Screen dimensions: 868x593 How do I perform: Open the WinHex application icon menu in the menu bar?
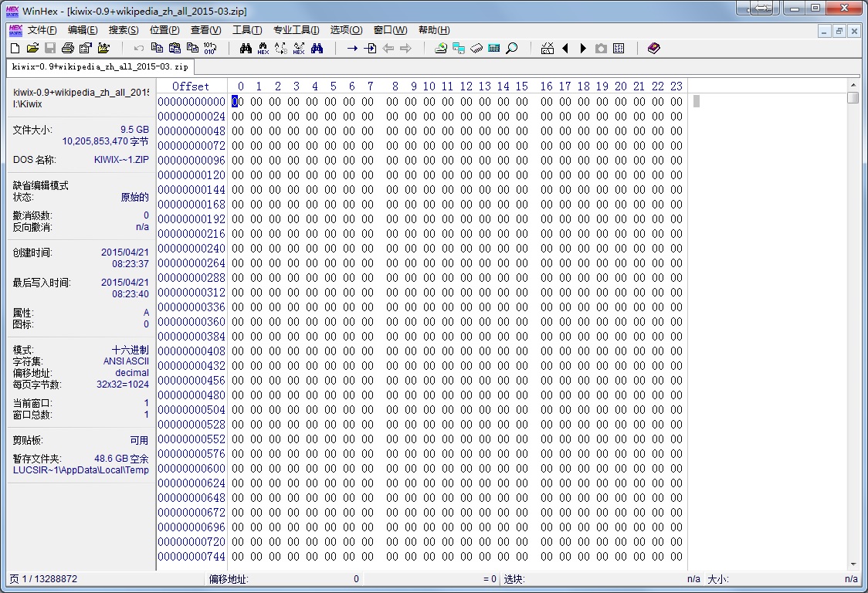tap(15, 30)
